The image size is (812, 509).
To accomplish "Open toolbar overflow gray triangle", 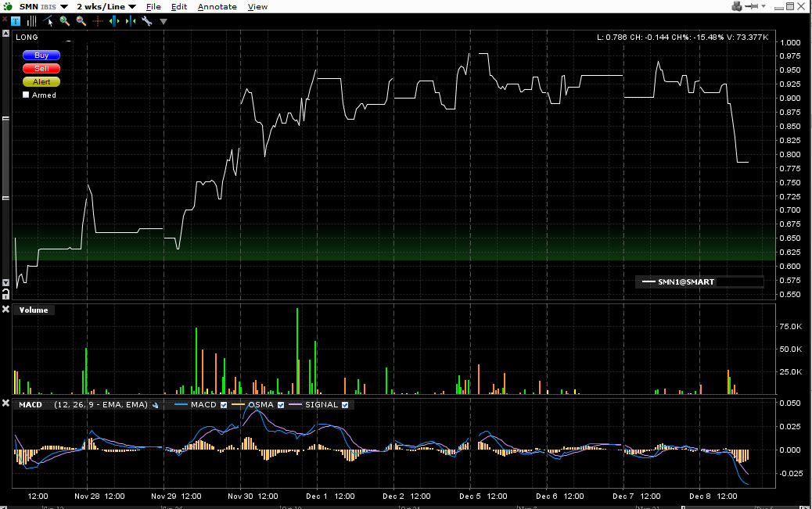I will [x=163, y=22].
